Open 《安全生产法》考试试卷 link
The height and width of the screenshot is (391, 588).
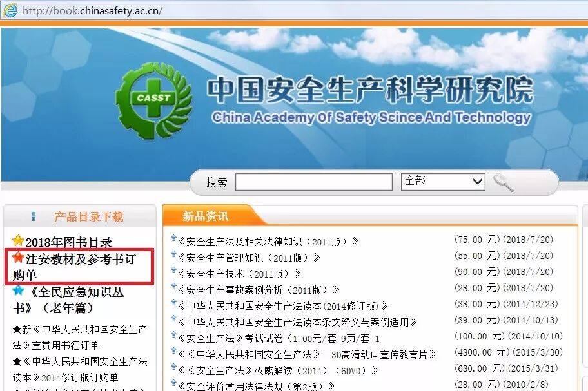279,338
